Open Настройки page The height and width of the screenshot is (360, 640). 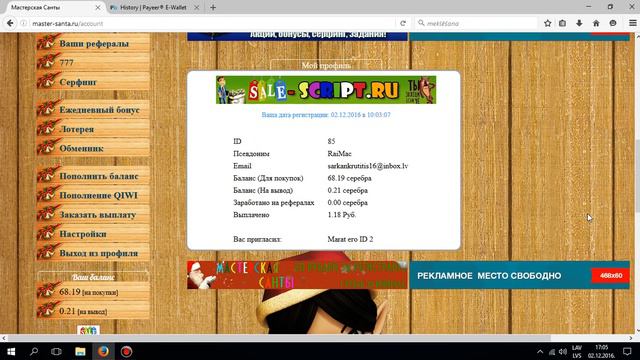(x=93, y=234)
